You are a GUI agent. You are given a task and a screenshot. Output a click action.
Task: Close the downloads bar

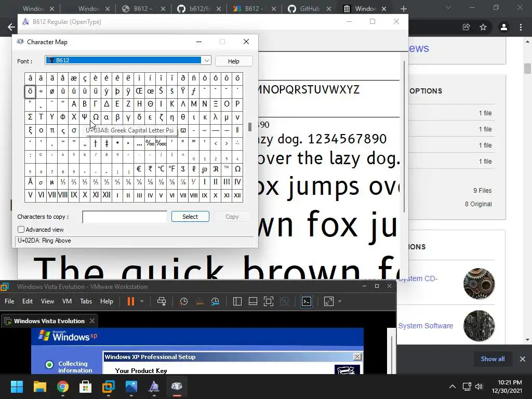tap(523, 359)
